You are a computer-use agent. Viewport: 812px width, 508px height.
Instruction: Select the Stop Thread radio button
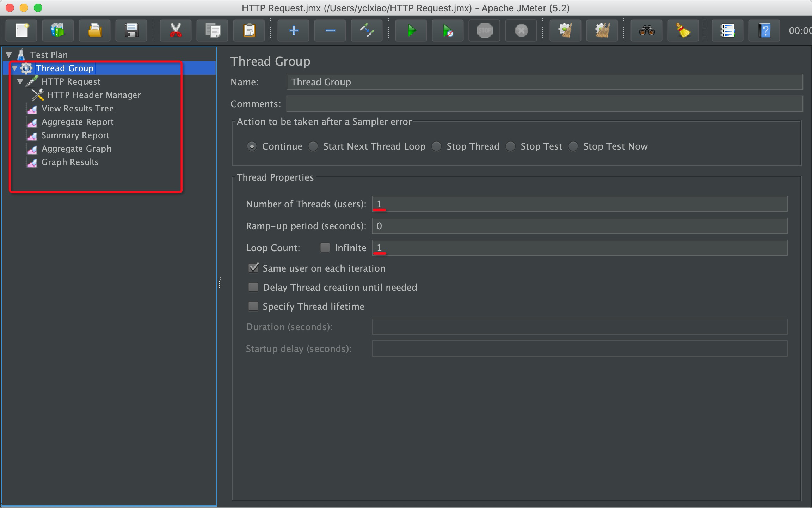437,146
